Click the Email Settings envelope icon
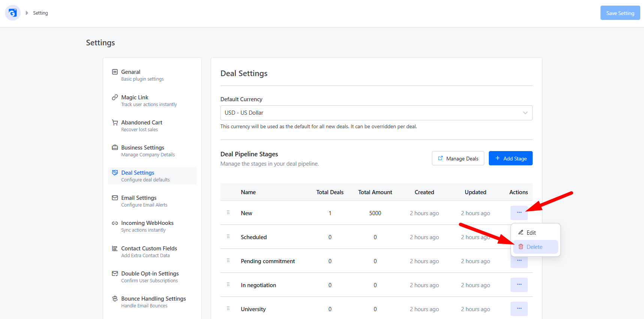Screen dimensions: 644x319 pos(115,198)
